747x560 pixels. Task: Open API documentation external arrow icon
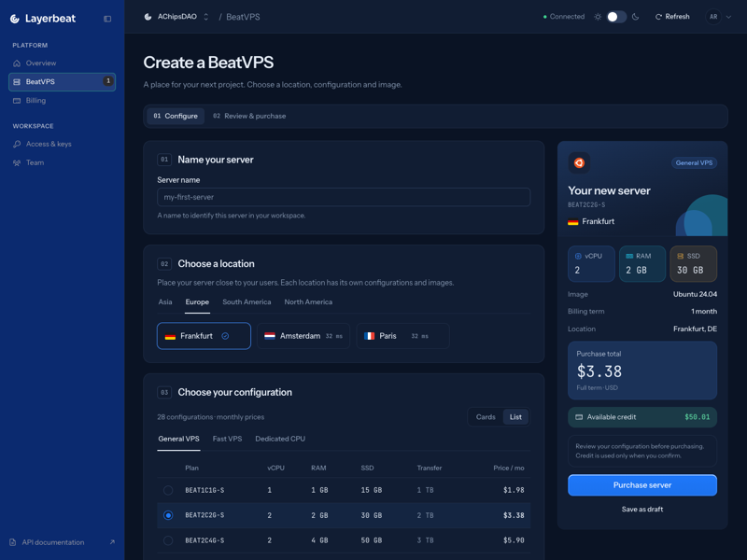[112, 542]
